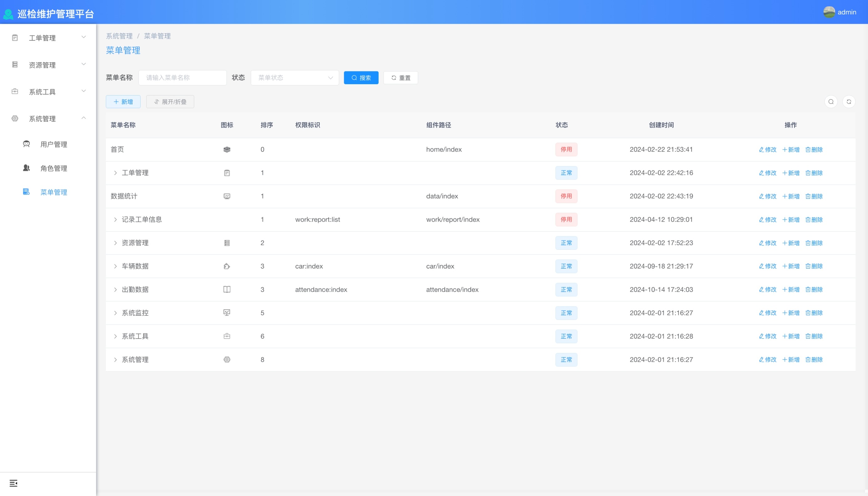The image size is (868, 496).
Task: Click the circular search toggle icon
Action: click(831, 101)
